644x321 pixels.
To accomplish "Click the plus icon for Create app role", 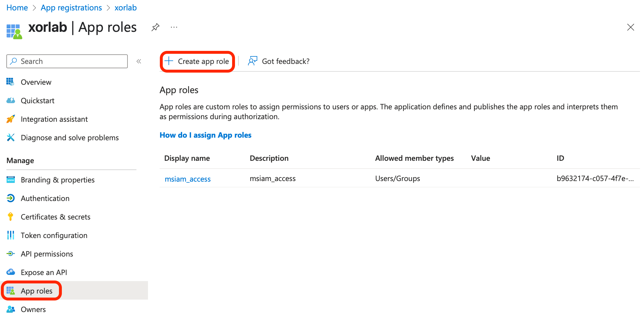I will click(x=169, y=61).
